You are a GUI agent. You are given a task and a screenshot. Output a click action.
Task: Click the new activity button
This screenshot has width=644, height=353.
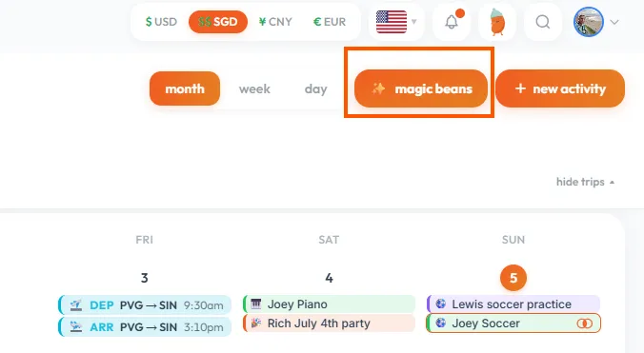click(x=560, y=88)
